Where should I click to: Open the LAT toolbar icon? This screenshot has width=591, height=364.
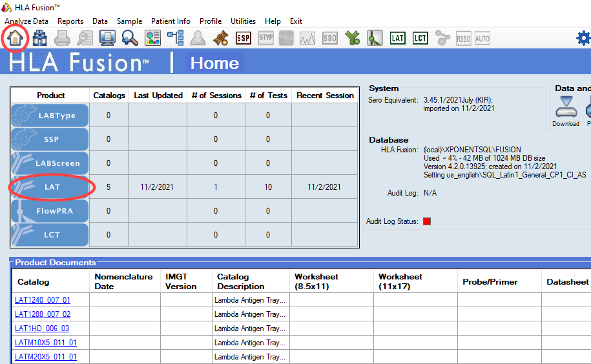pos(398,38)
